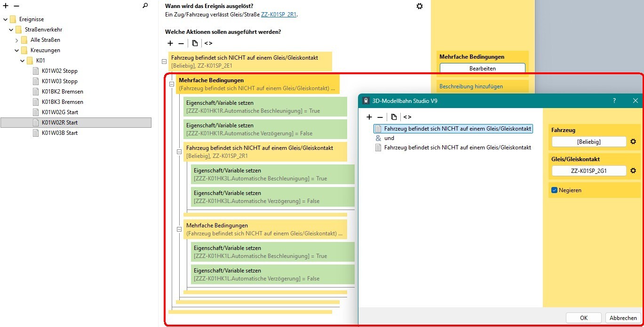Select K01W02 Stopp event
Image resolution: width=644 pixels, height=327 pixels.
pyautogui.click(x=59, y=71)
